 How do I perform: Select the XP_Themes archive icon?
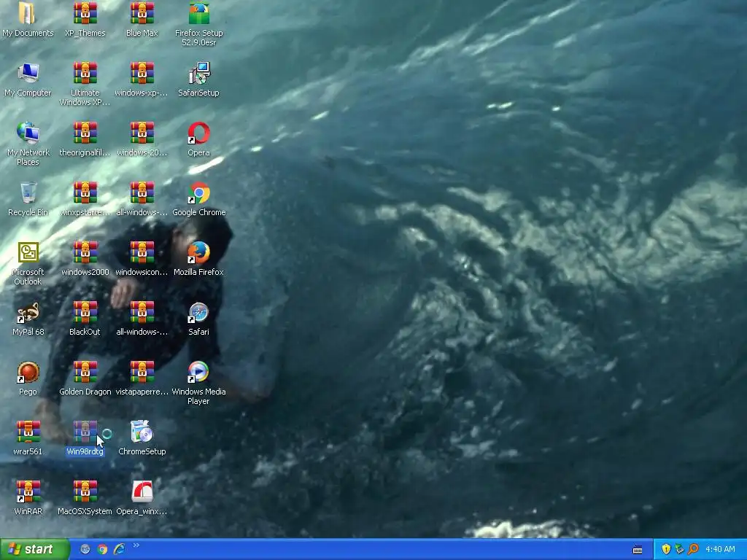pos(85,13)
